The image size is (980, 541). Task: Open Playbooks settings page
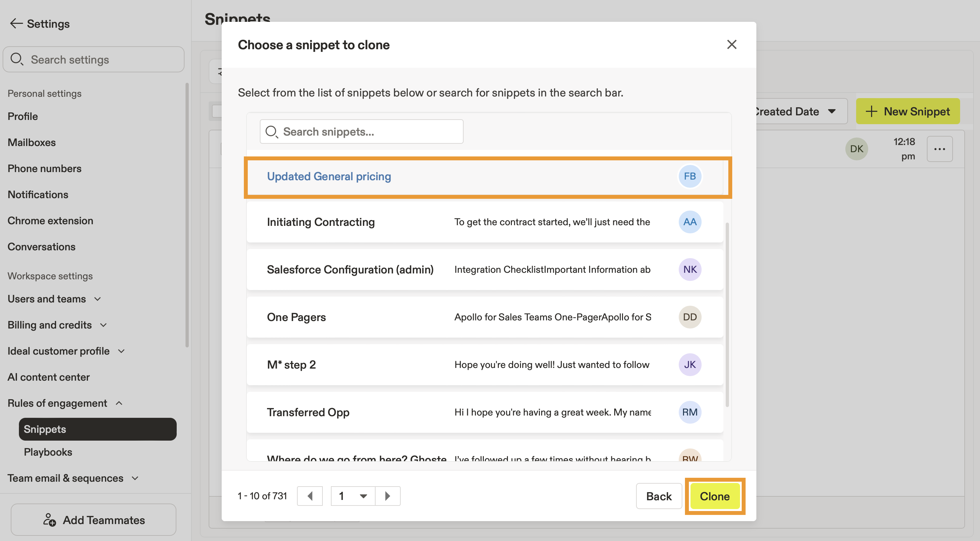click(x=48, y=452)
